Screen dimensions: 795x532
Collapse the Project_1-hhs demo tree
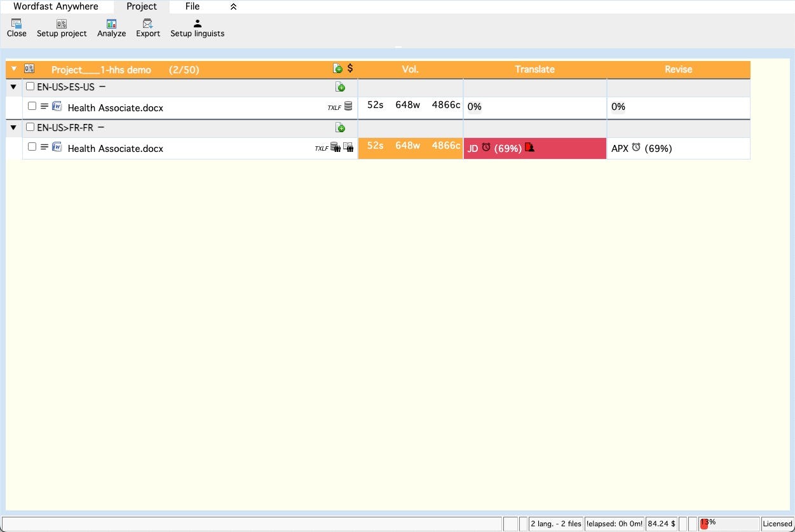pyautogui.click(x=13, y=69)
